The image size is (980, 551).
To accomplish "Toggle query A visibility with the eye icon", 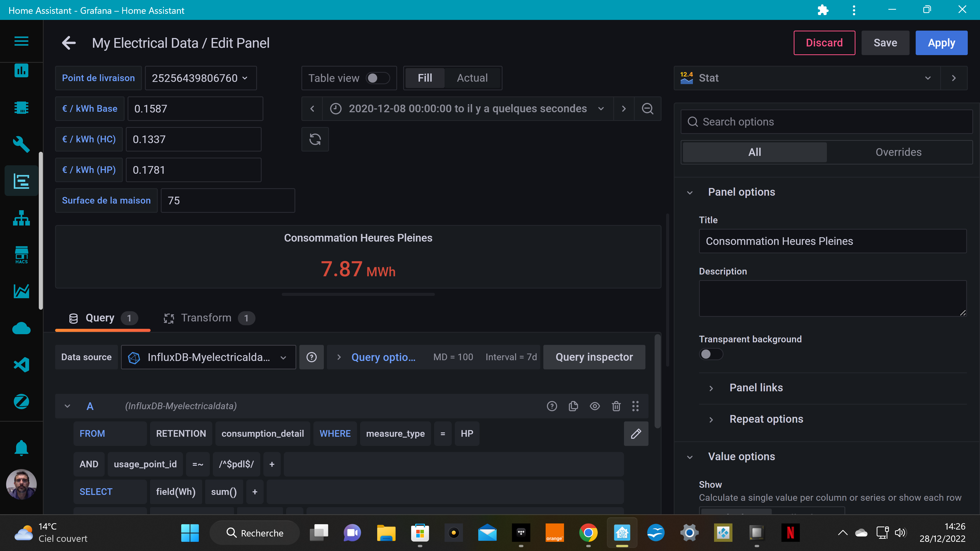I will coord(595,406).
